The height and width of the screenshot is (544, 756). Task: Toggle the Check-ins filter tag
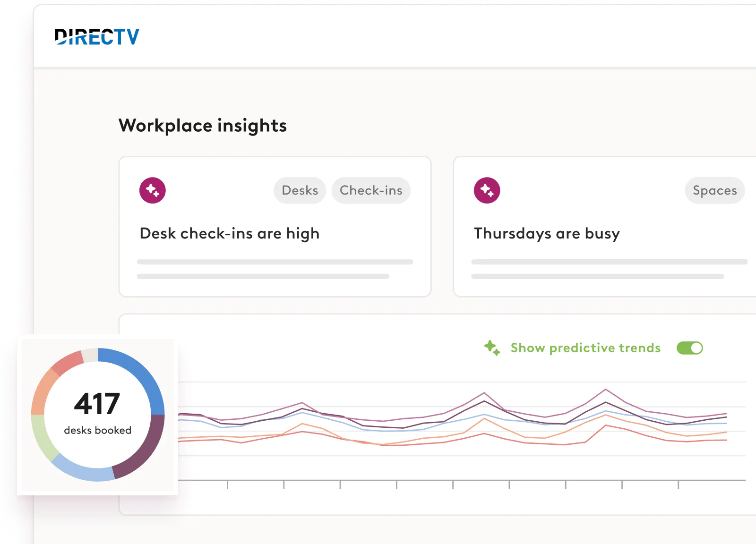pyautogui.click(x=371, y=190)
